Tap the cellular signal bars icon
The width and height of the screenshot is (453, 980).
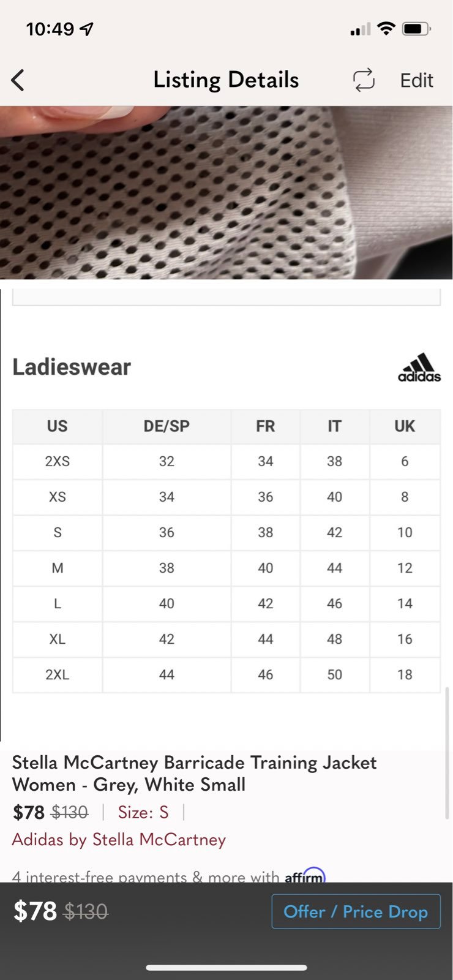[360, 29]
